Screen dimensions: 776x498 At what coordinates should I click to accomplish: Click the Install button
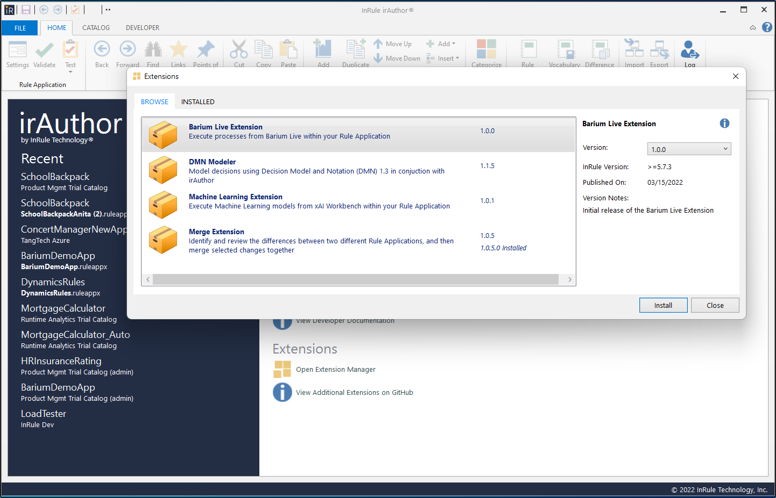663,305
